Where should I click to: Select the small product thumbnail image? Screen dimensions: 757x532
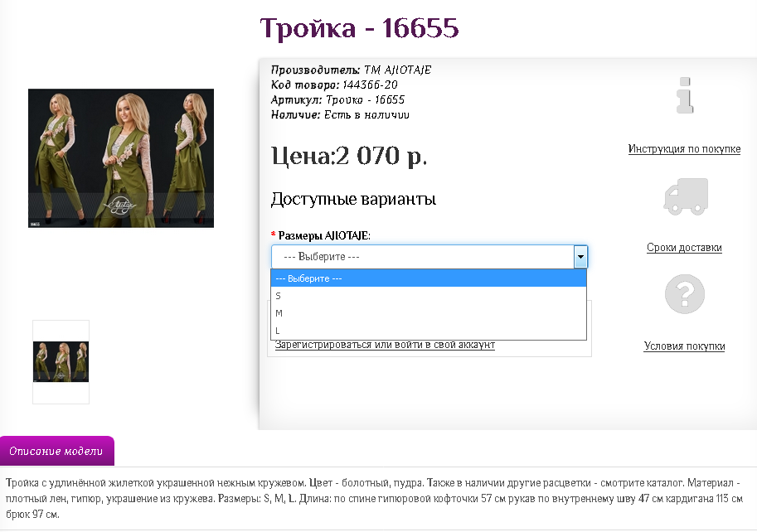pos(61,362)
